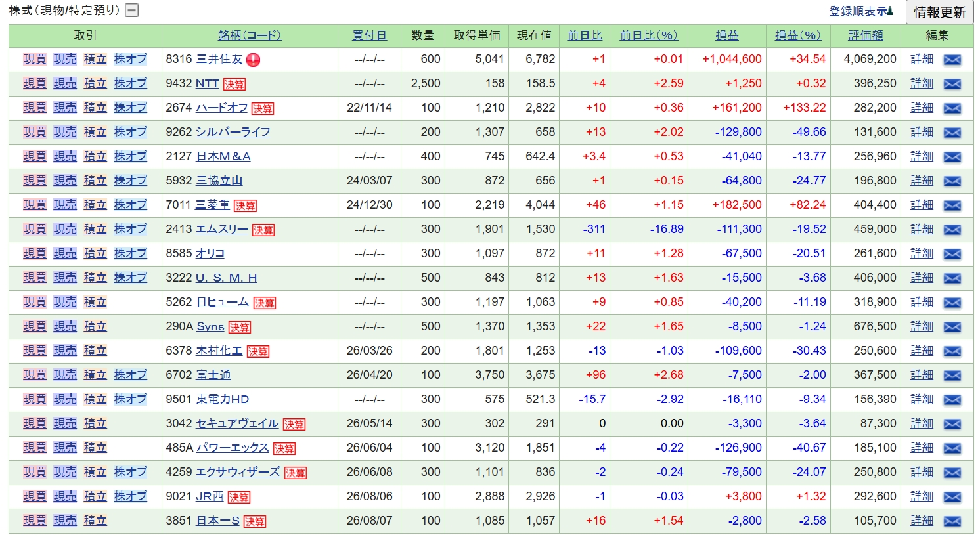Open the mail icon for 三井住友 row

pyautogui.click(x=952, y=60)
